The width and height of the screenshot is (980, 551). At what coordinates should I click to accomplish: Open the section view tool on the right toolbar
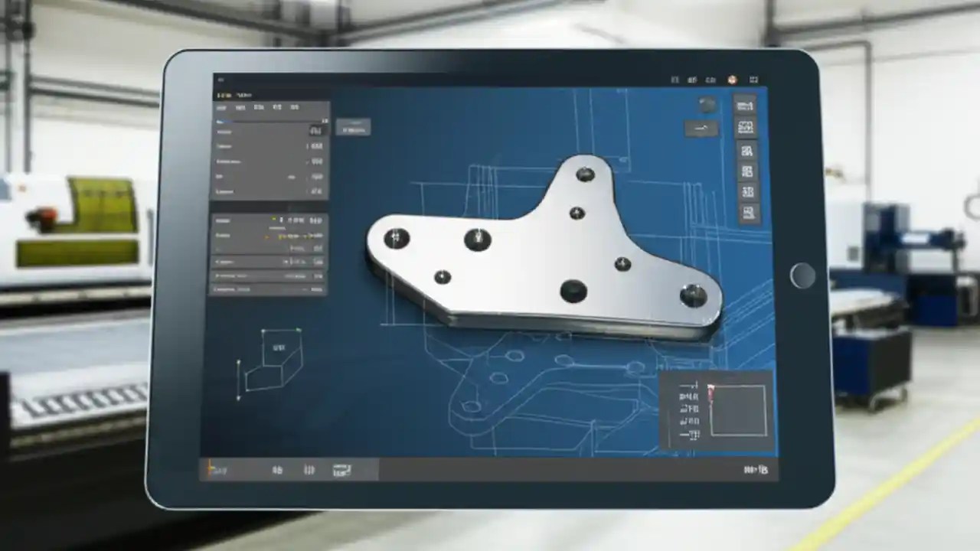pos(746,126)
